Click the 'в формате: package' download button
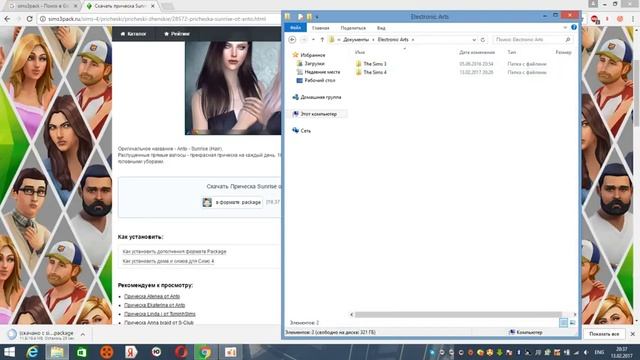 (x=233, y=202)
